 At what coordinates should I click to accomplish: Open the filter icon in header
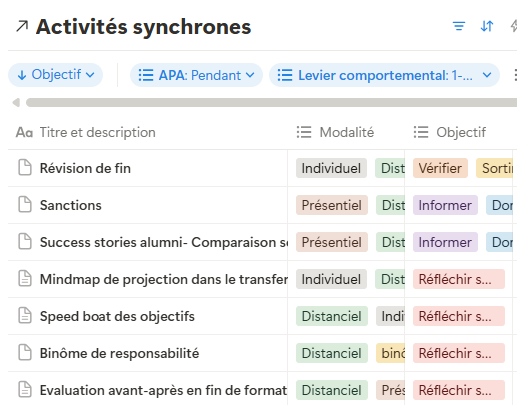pos(459,26)
